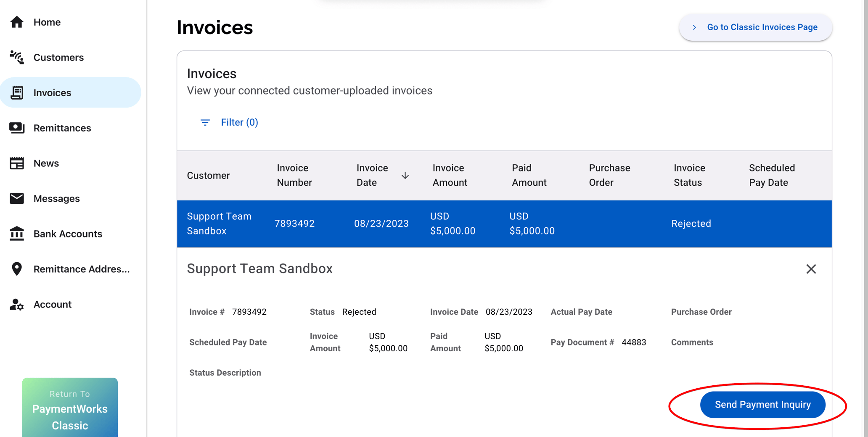Switch to the Invoices navigation entry

point(52,92)
